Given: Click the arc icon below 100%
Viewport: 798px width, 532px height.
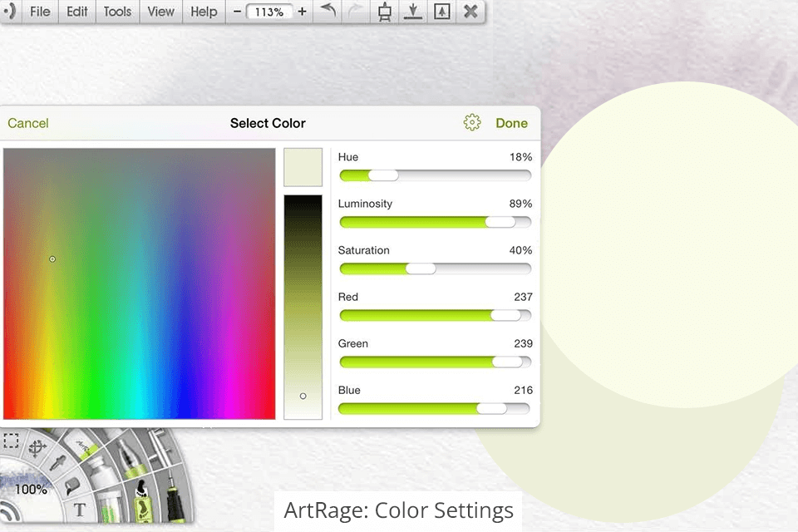Looking at the screenshot, I should (10, 510).
